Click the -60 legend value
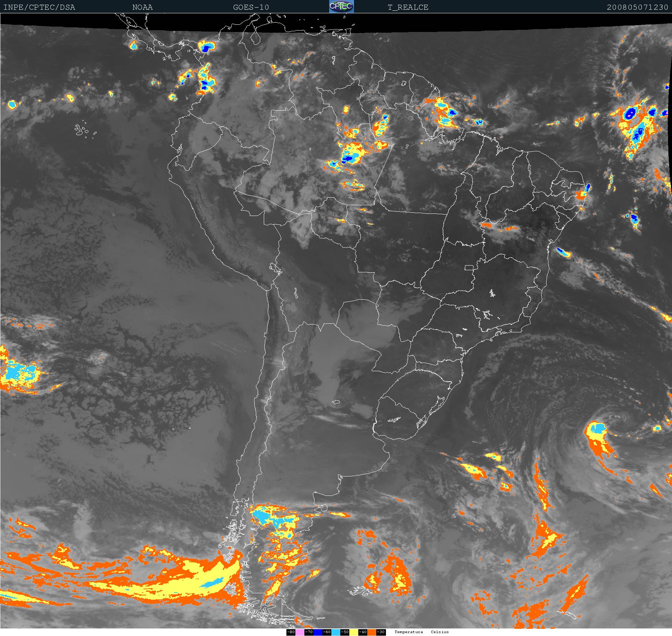The width and height of the screenshot is (672, 636). tap(327, 632)
